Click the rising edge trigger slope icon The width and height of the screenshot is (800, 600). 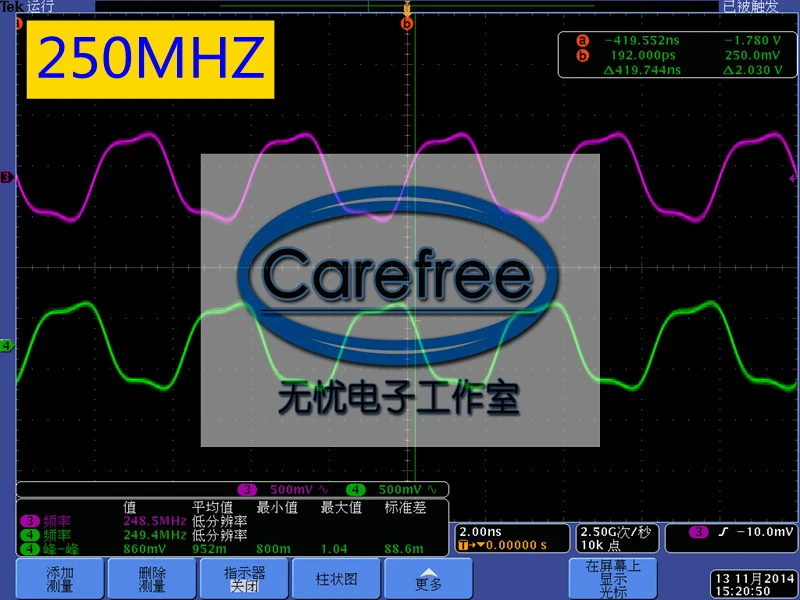tap(723, 532)
